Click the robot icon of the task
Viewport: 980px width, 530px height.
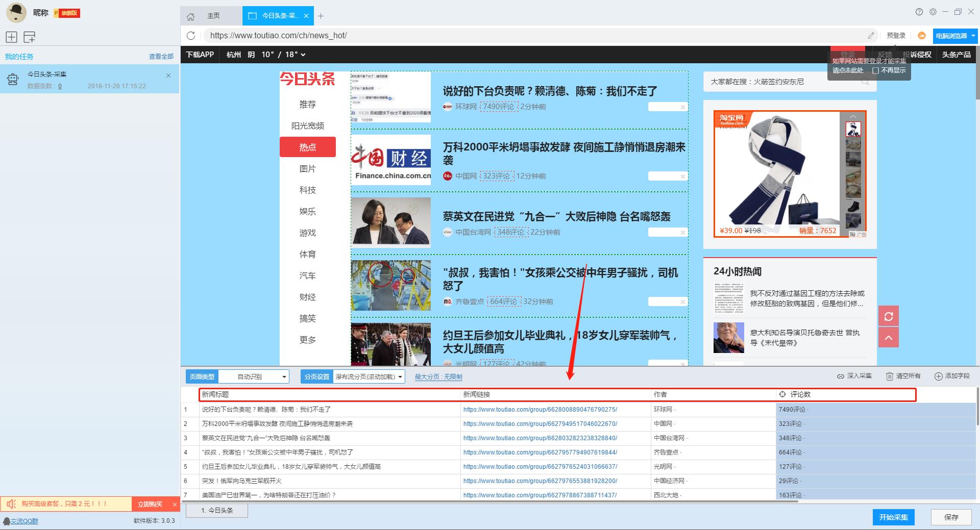(x=13, y=79)
